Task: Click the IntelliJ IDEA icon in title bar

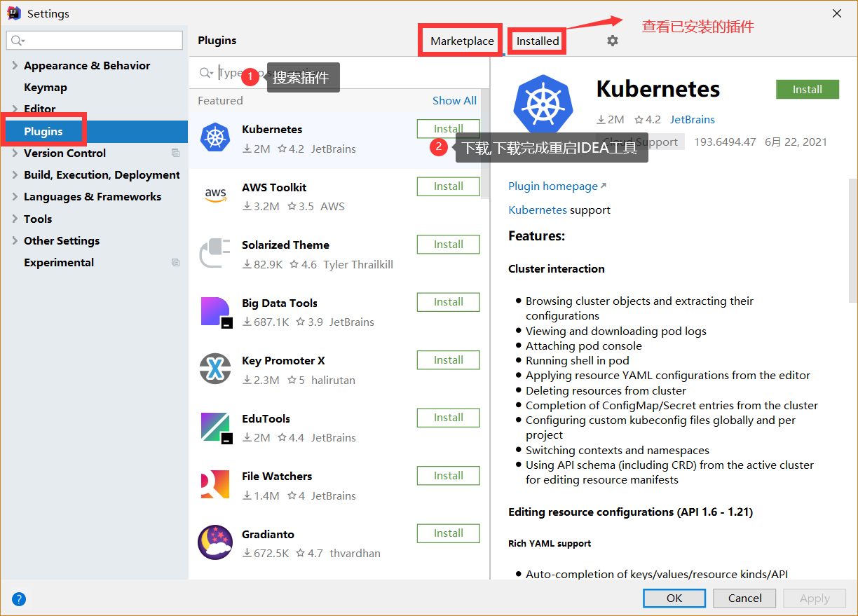Action: [14, 13]
